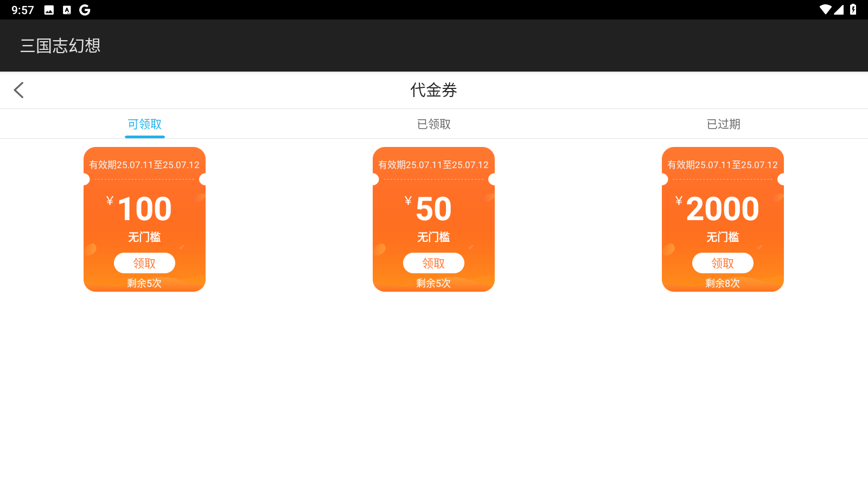Claim the ¥50 voucher with 领取
The height and width of the screenshot is (488, 868).
click(x=433, y=263)
